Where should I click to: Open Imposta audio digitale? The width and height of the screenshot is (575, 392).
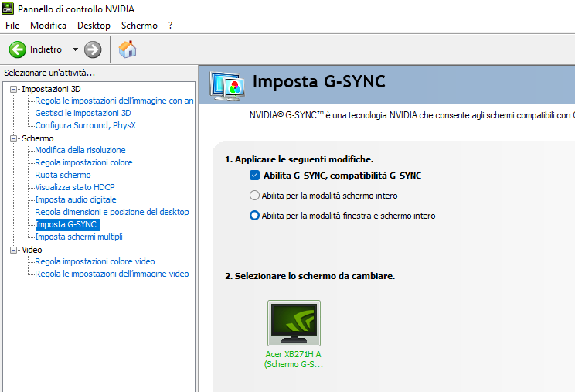click(x=76, y=199)
